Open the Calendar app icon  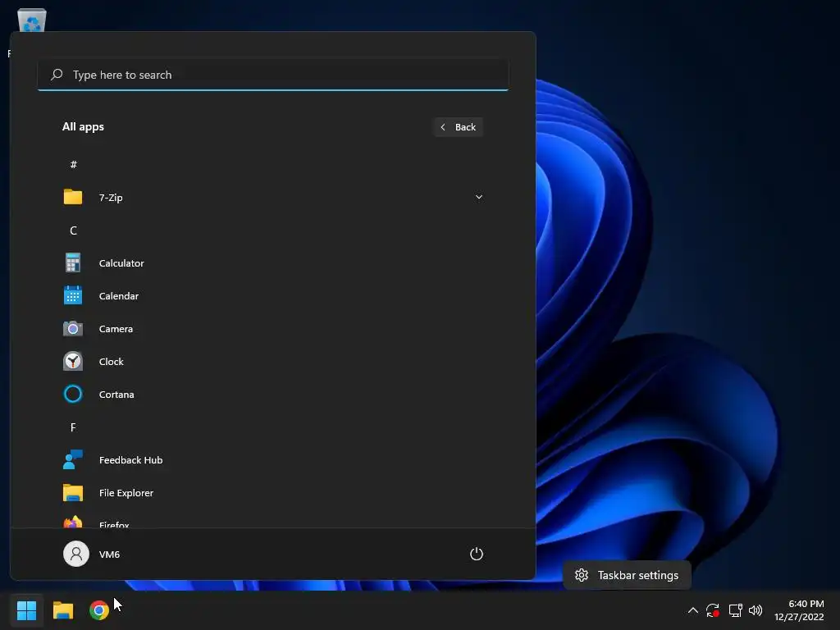click(x=73, y=295)
